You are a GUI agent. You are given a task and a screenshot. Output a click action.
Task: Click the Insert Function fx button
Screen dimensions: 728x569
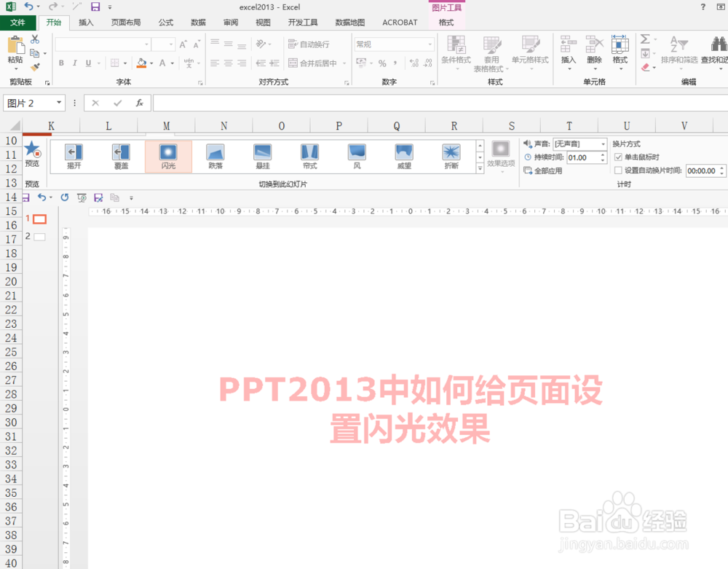(x=139, y=103)
